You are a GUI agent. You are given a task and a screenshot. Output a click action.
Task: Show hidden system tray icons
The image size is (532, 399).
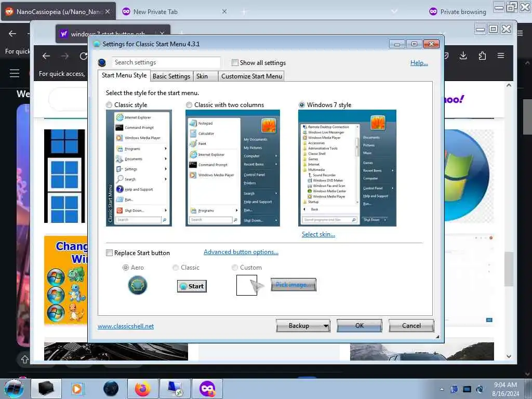(442, 389)
